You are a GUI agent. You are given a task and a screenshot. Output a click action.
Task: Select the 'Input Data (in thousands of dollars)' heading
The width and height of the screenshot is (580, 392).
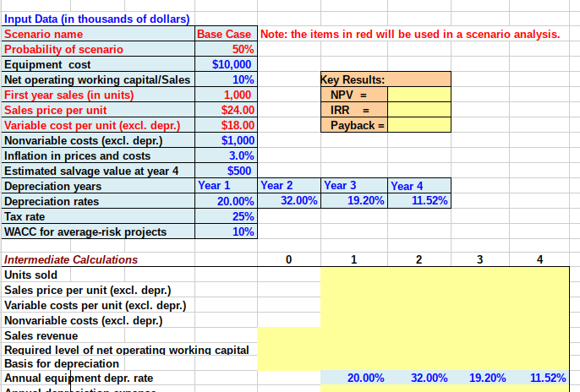pyautogui.click(x=96, y=19)
